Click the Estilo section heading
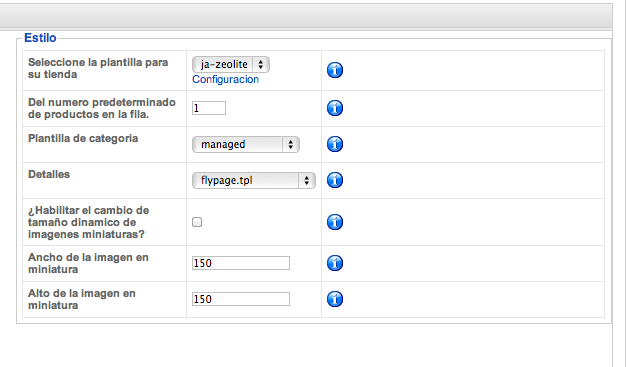 pos(40,38)
